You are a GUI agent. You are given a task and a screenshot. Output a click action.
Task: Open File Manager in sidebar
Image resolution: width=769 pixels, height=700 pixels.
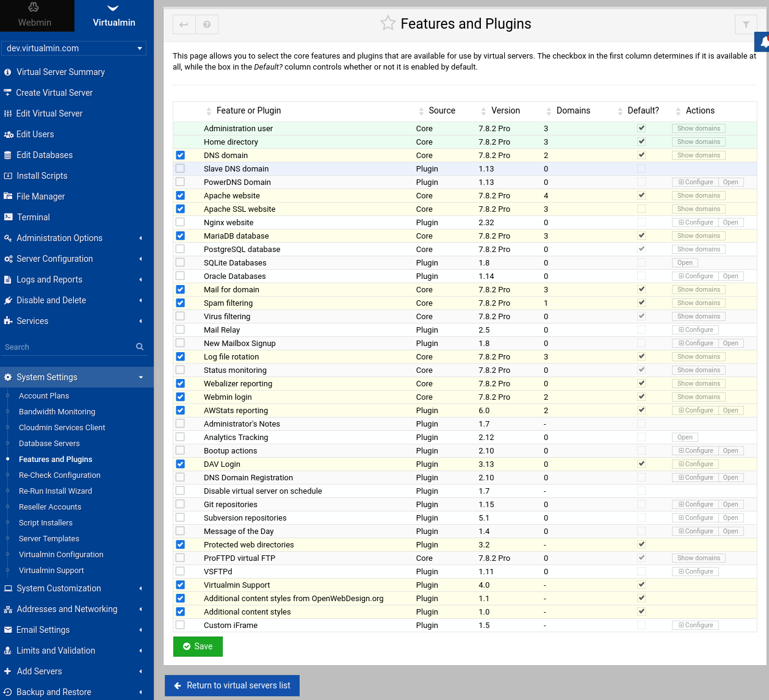40,197
